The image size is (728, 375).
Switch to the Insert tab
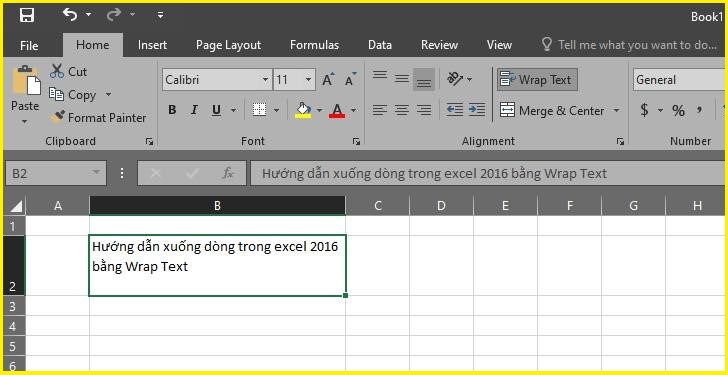[152, 45]
